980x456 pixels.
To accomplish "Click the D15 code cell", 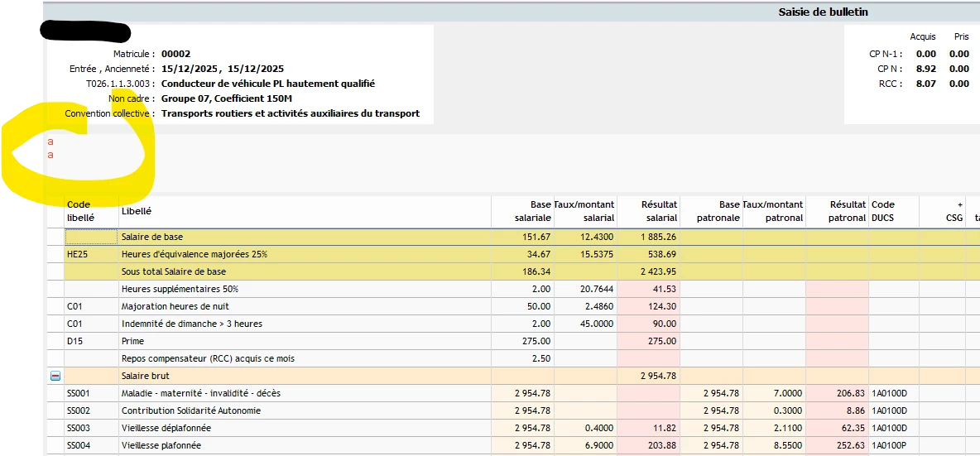I will [75, 341].
